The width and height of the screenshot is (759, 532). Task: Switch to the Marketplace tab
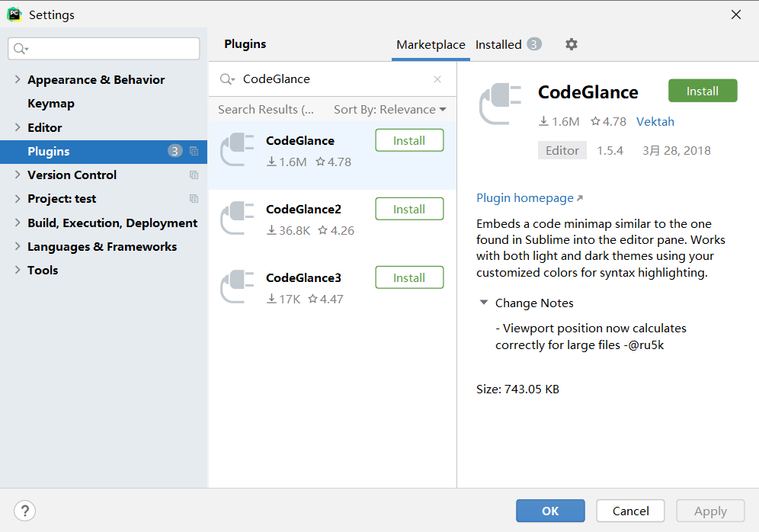point(431,44)
